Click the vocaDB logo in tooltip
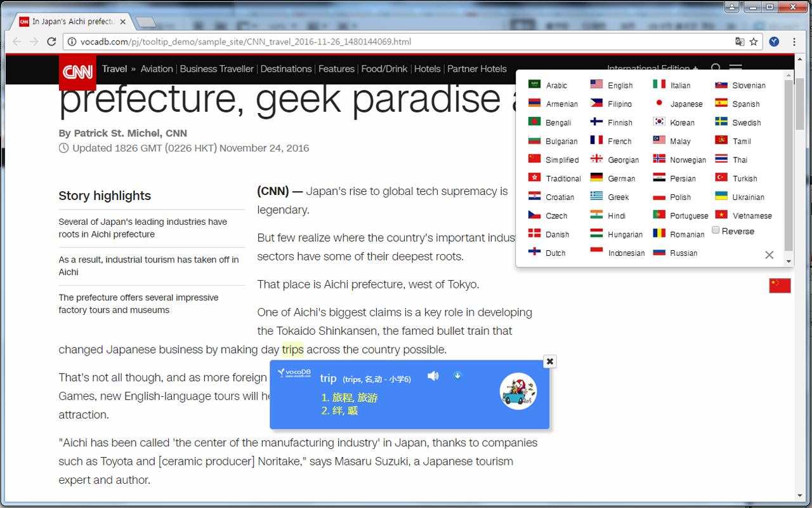The image size is (812, 508). 295,373
